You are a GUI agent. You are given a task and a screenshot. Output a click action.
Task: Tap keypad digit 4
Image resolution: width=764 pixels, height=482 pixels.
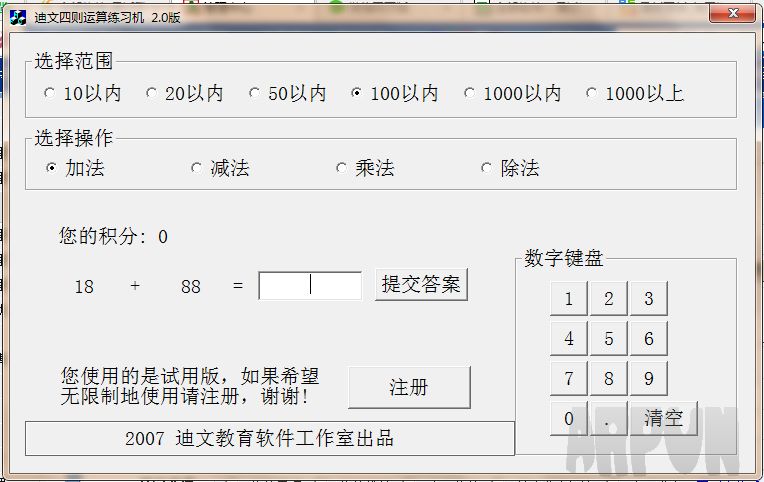click(569, 338)
